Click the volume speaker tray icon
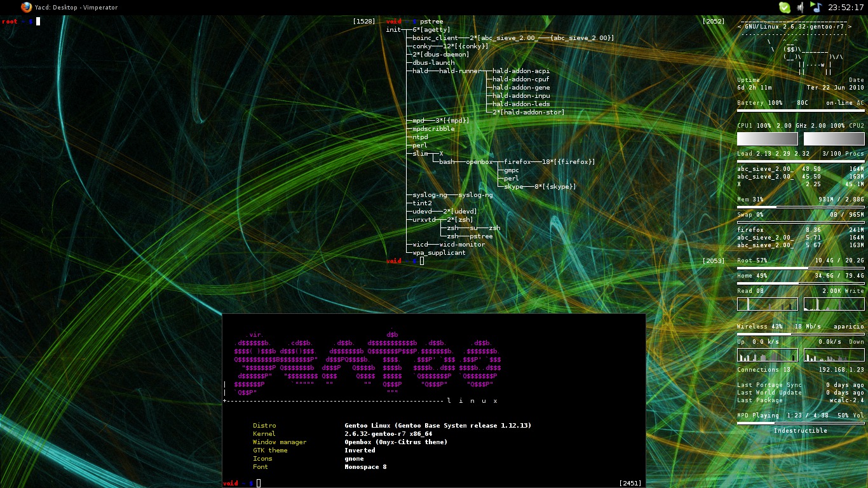The width and height of the screenshot is (868, 488). tap(801, 8)
